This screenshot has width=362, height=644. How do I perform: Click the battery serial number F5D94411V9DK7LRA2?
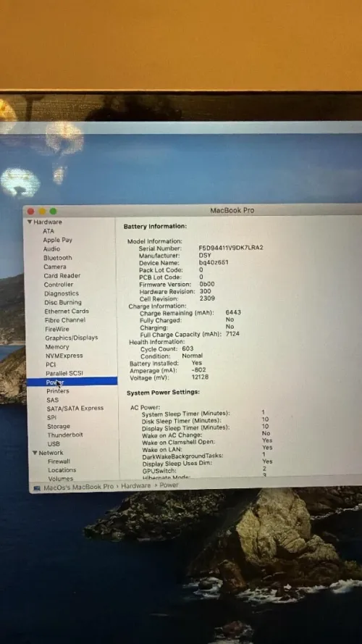point(231,248)
